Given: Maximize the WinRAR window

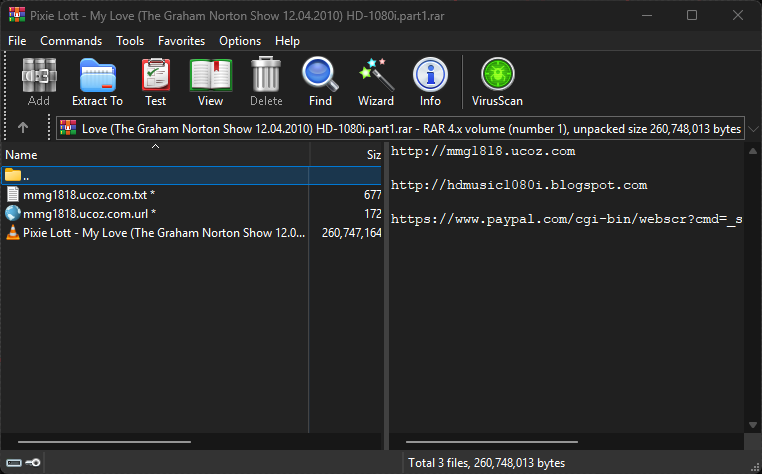Looking at the screenshot, I should coord(692,16).
